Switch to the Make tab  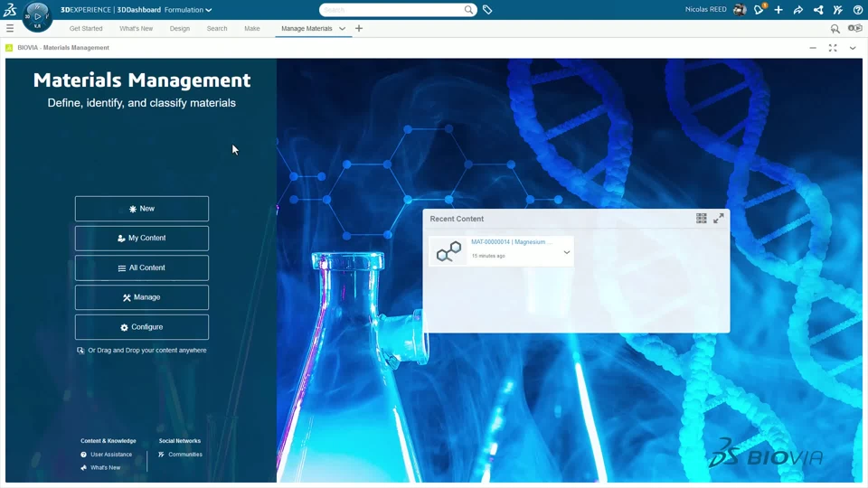pos(252,28)
